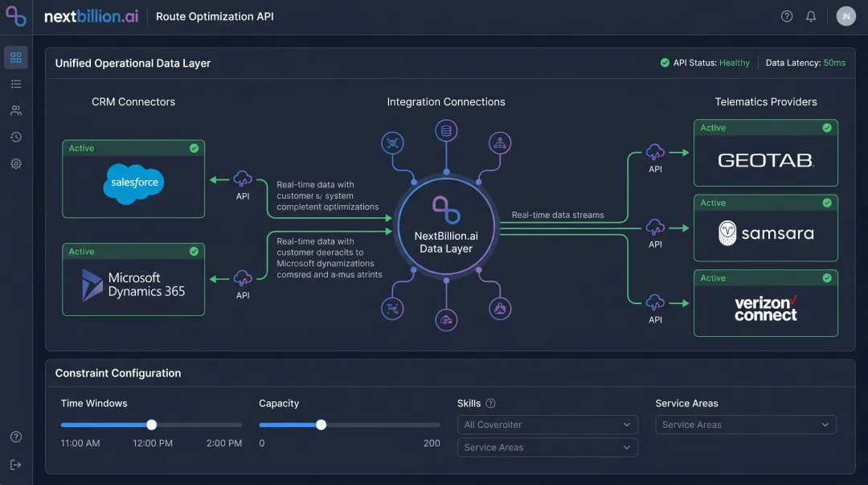The width and height of the screenshot is (868, 485).
Task: Open the Samsara provider card
Action: [766, 228]
